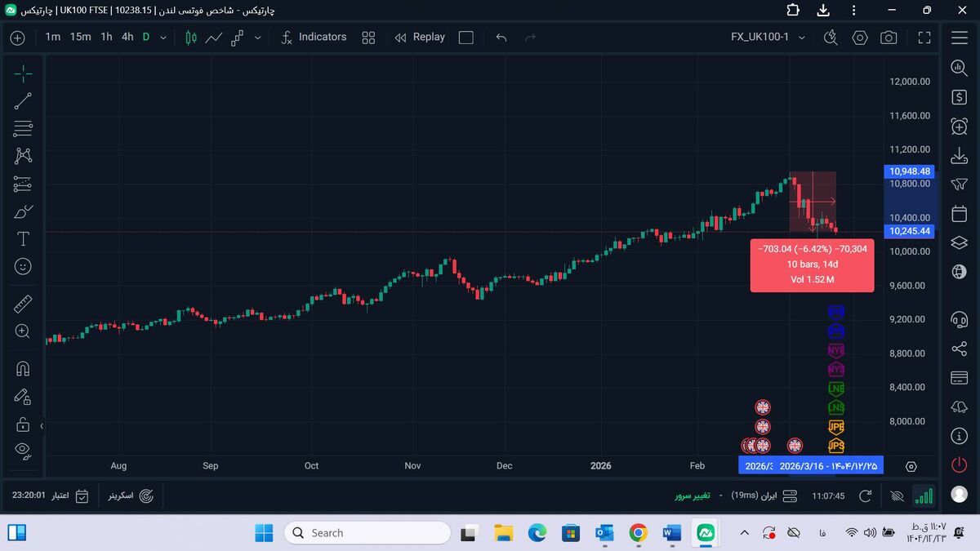Image resolution: width=980 pixels, height=551 pixels.
Task: Start bar Replay mode
Action: pyautogui.click(x=420, y=38)
